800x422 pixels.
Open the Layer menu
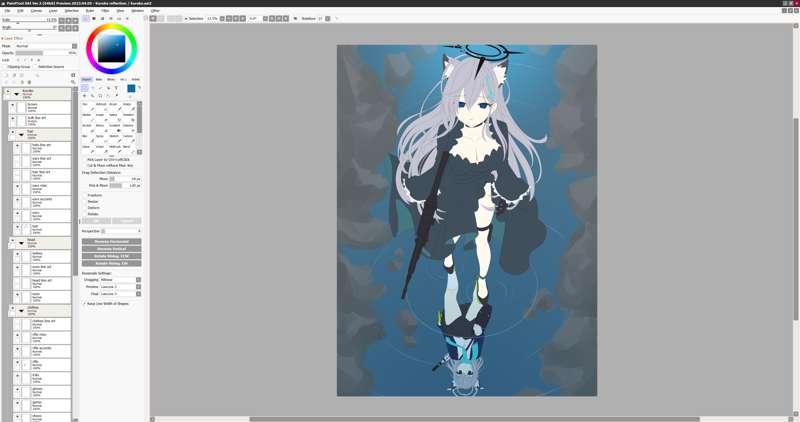(x=53, y=10)
